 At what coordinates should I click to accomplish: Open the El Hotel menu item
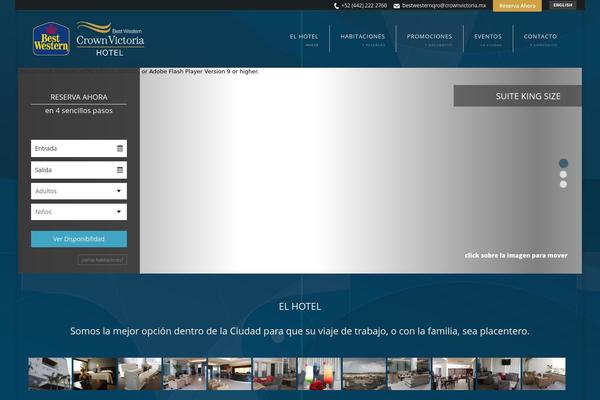click(304, 39)
